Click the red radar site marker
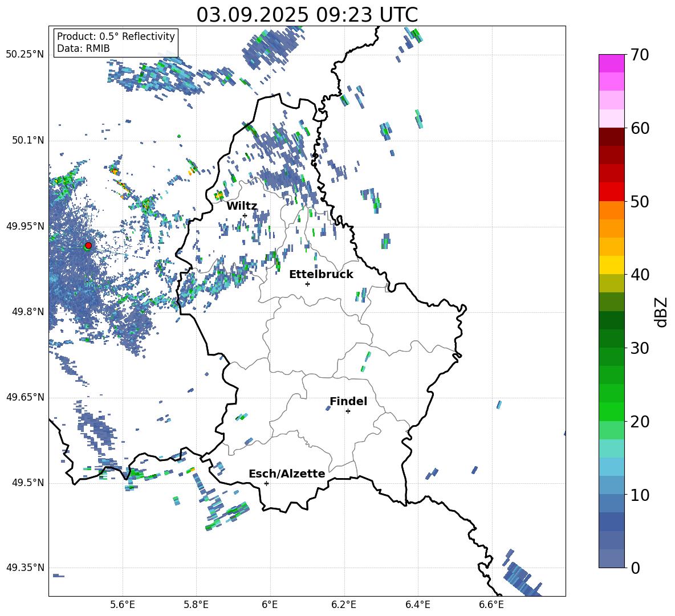 pos(88,246)
